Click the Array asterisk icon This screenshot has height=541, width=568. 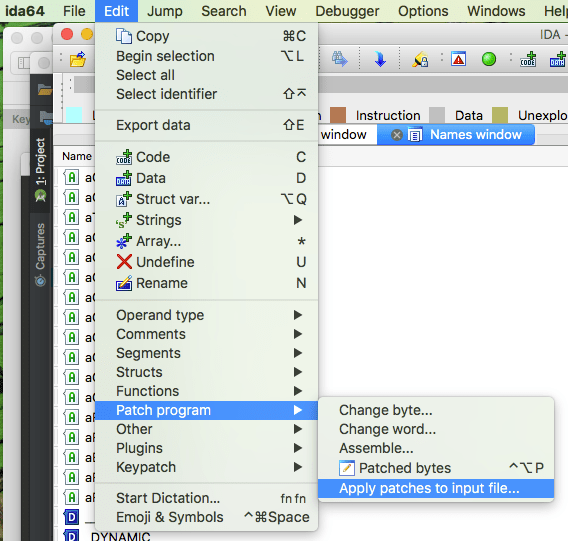coord(124,241)
